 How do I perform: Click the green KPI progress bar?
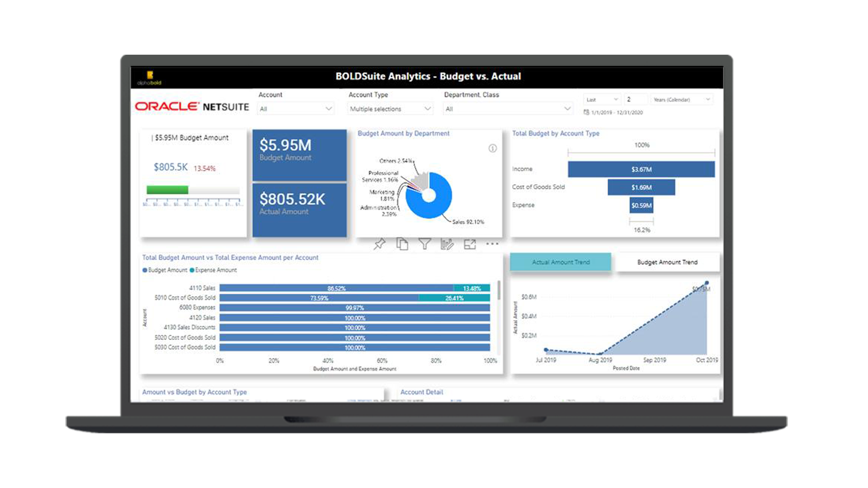pyautogui.click(x=167, y=190)
